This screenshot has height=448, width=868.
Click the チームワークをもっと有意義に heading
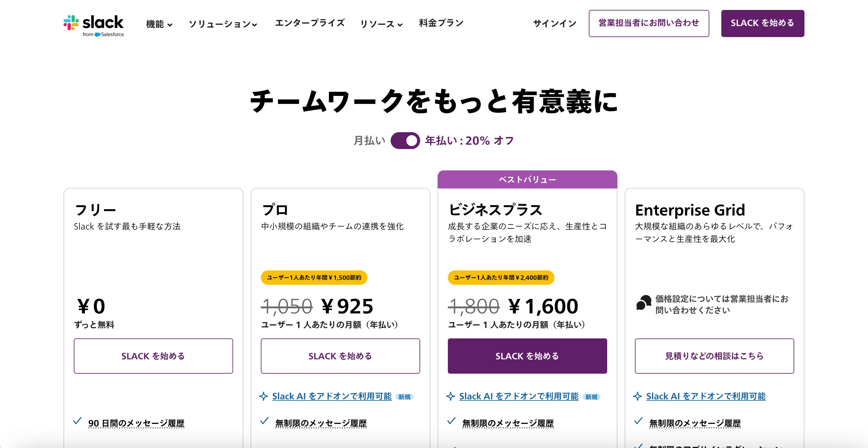coord(434,101)
